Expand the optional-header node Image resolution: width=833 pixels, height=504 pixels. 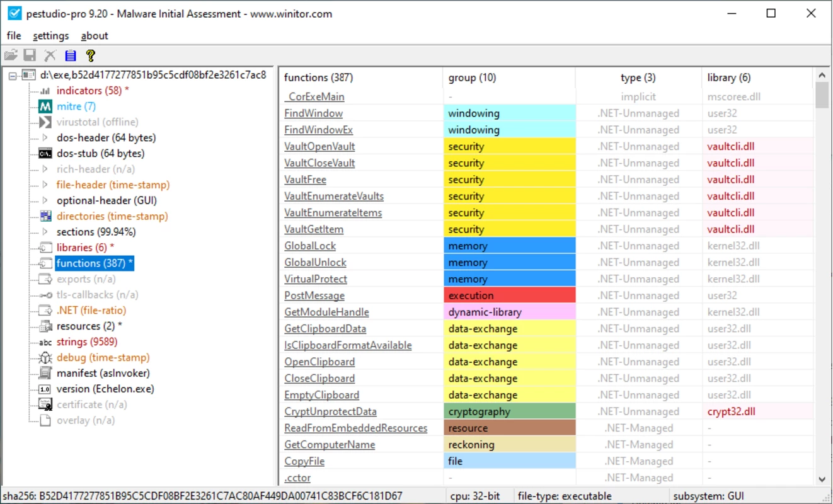point(45,201)
